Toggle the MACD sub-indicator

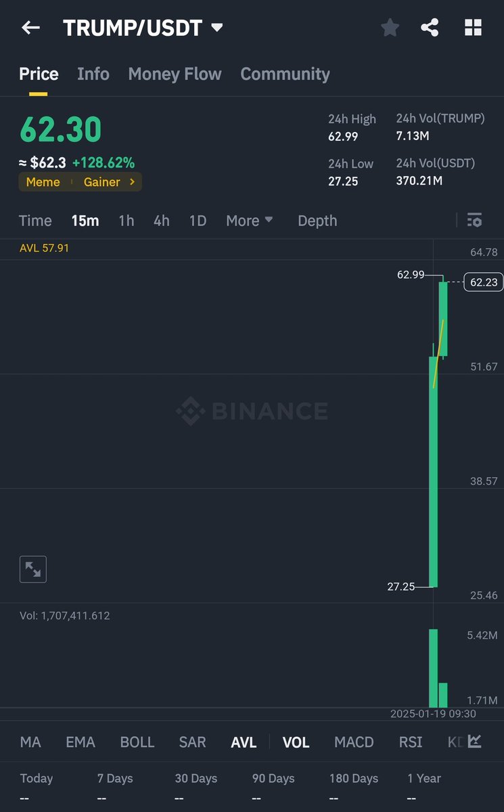[x=354, y=742]
